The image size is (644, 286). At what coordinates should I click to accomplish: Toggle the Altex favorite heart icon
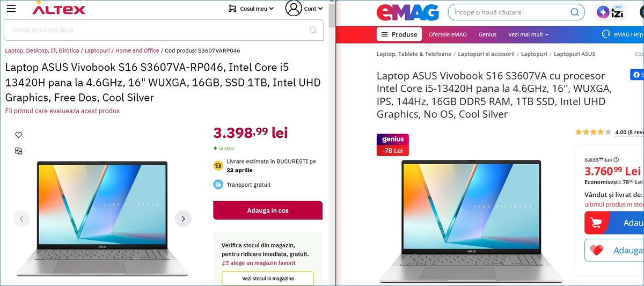click(x=19, y=135)
